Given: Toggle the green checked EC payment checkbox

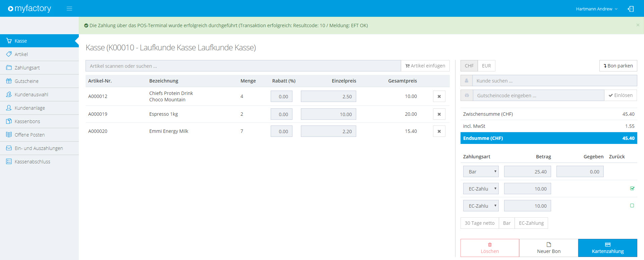Looking at the screenshot, I should 632,189.
